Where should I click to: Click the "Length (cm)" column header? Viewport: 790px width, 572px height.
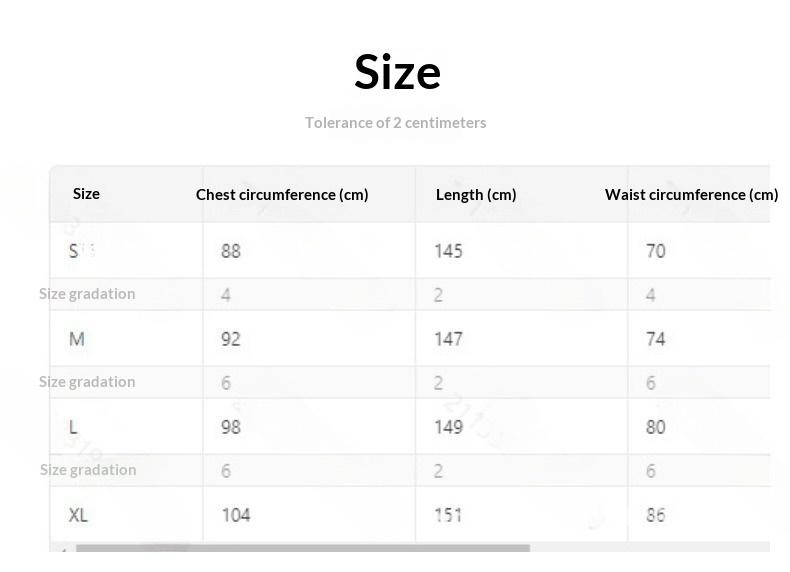476,195
